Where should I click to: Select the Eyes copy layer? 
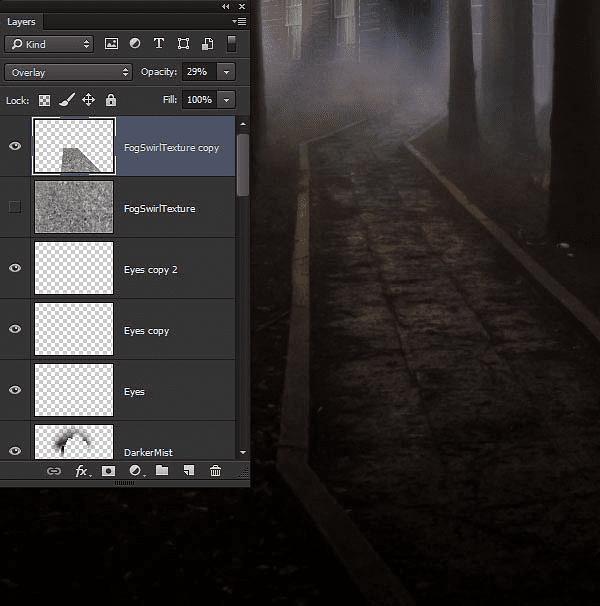[146, 330]
